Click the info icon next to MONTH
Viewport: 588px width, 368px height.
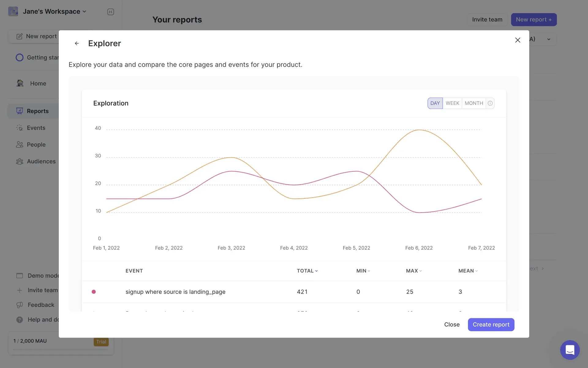click(x=490, y=103)
